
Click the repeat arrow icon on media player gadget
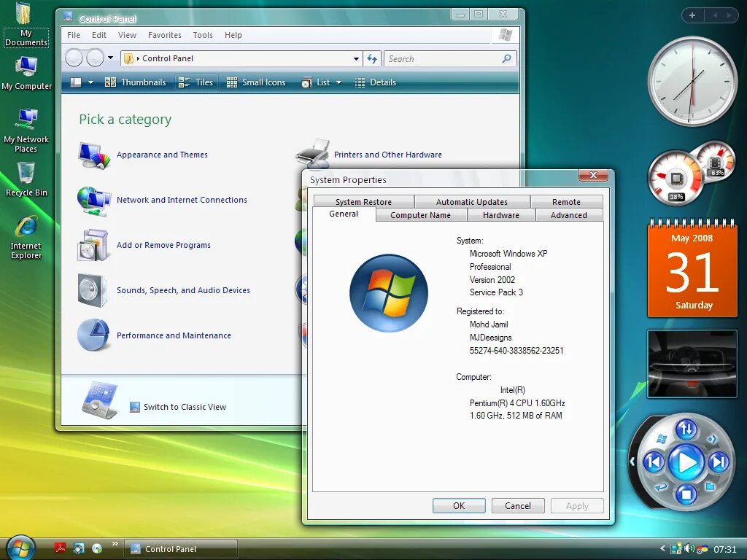(x=661, y=486)
